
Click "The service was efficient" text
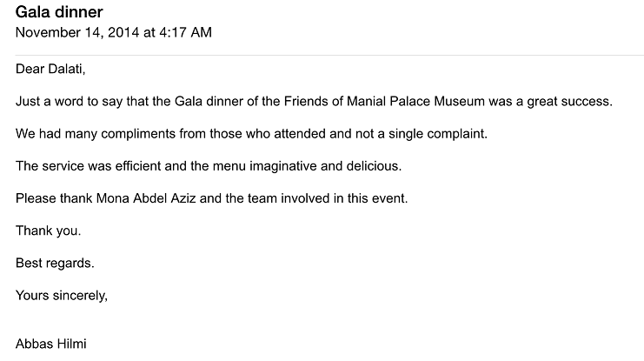point(89,165)
